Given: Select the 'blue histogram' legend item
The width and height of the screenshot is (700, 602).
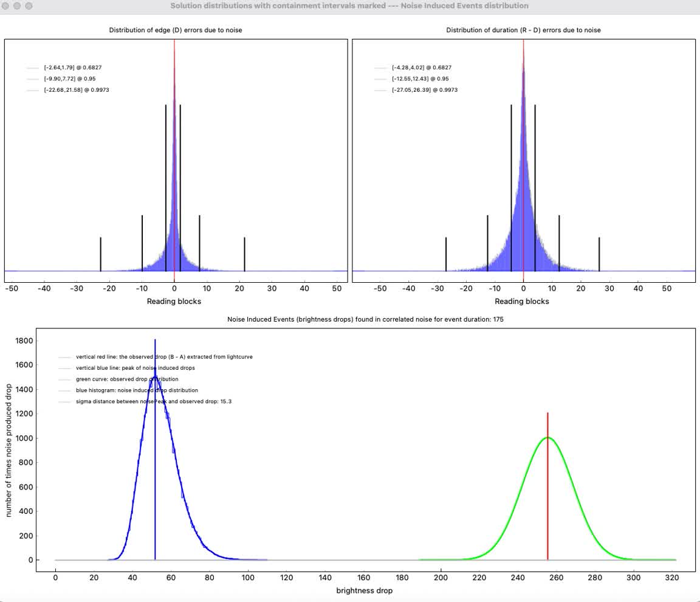Looking at the screenshot, I should [137, 390].
